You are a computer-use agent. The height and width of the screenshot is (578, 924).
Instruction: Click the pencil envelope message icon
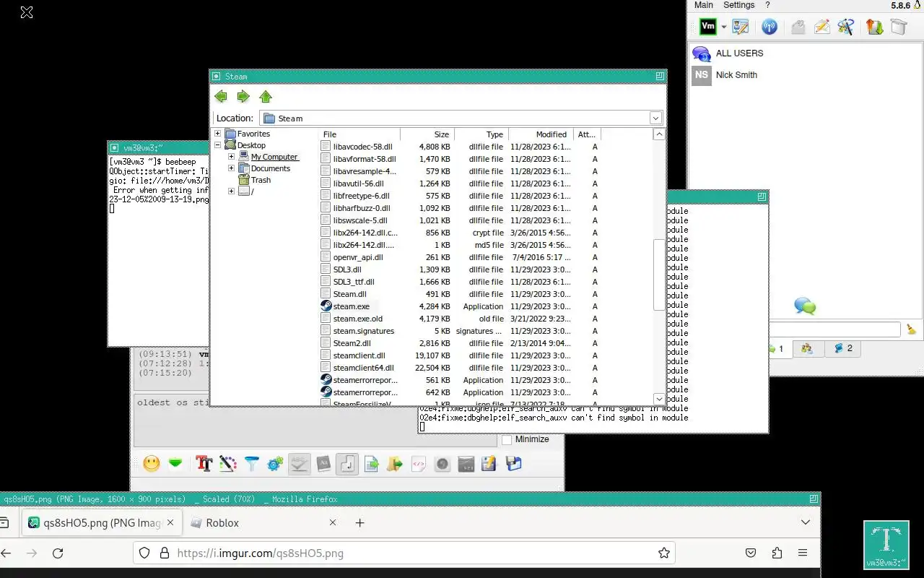(822, 27)
